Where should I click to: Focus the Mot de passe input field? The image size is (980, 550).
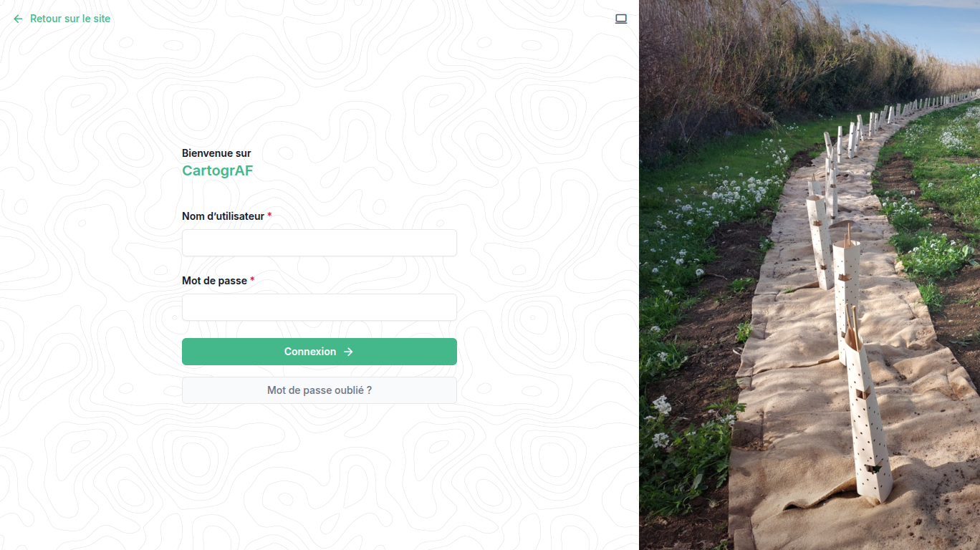coord(320,307)
